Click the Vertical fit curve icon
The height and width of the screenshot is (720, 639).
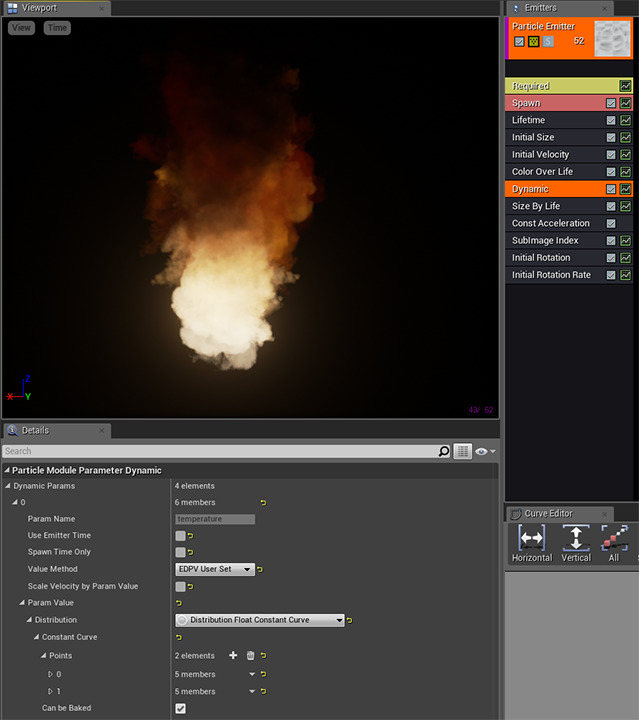point(576,538)
